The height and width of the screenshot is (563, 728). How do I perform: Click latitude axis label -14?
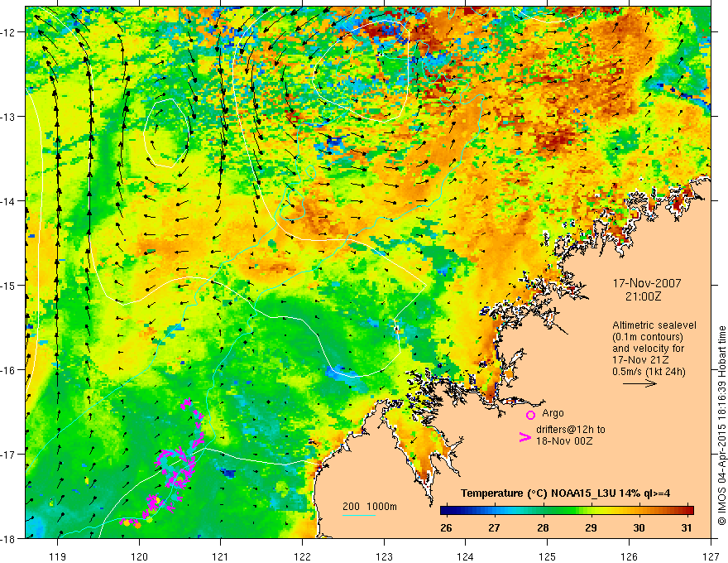(x=9, y=201)
